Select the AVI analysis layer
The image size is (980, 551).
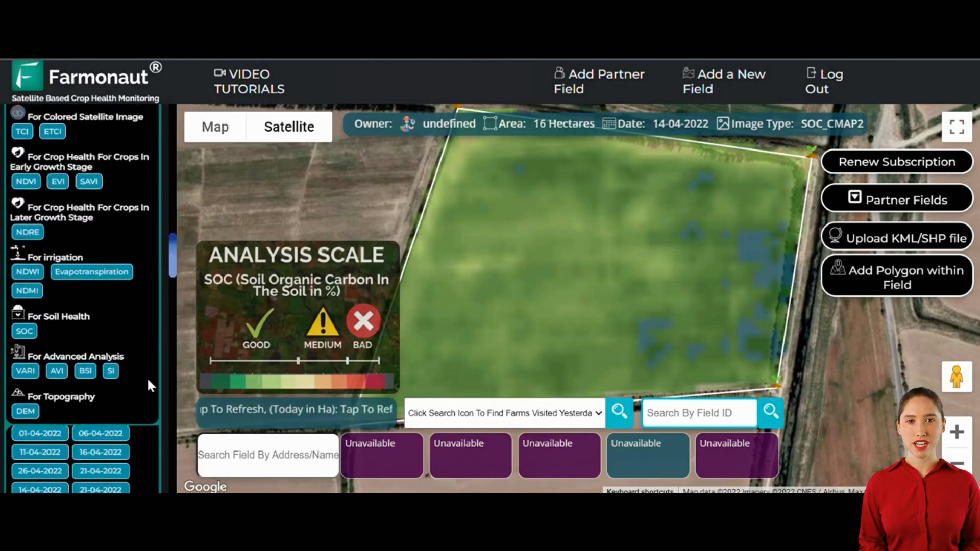coord(57,370)
